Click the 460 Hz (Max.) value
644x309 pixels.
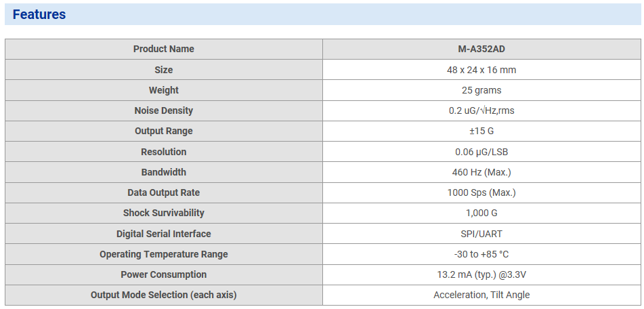tap(481, 172)
